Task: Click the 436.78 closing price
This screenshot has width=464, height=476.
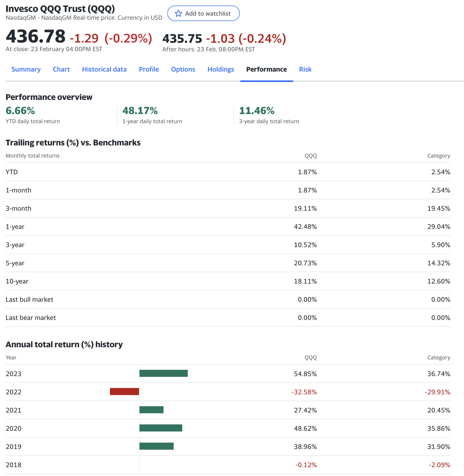Action: coord(36,36)
